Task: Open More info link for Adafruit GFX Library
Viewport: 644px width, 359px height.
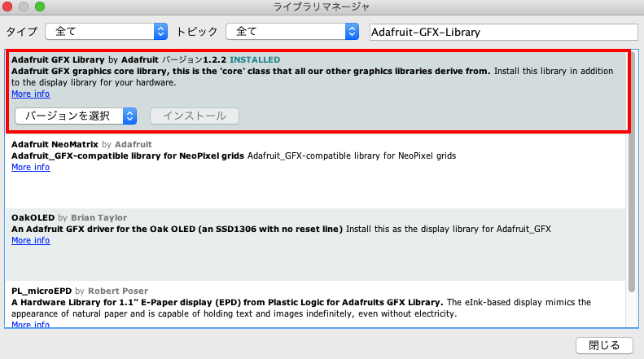Action: coord(31,94)
